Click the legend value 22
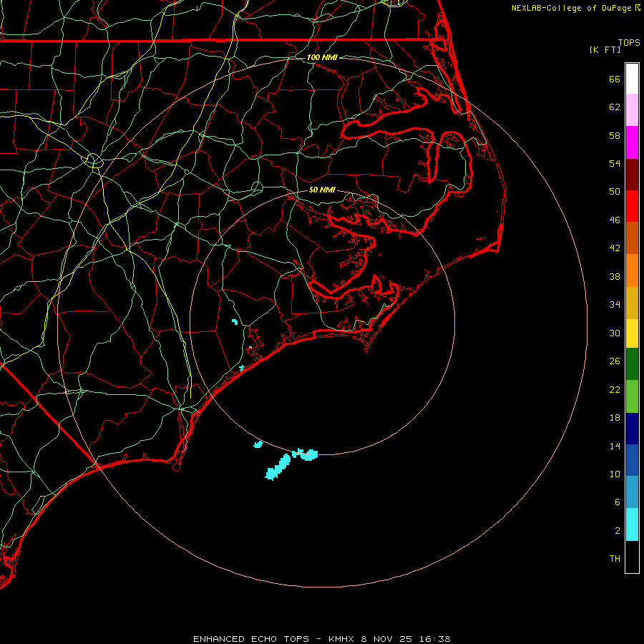The height and width of the screenshot is (644, 644). pos(615,389)
